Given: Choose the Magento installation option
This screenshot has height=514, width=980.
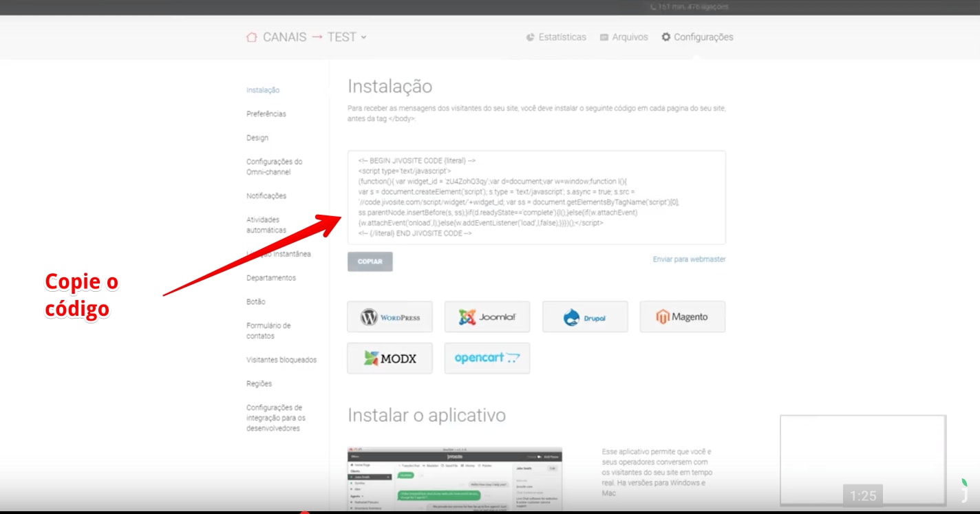Looking at the screenshot, I should [683, 317].
